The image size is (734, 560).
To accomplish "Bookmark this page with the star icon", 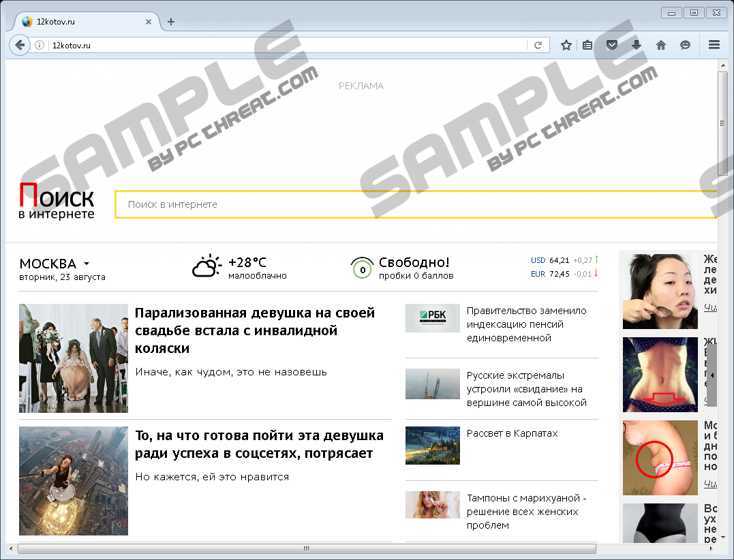I will 566,45.
